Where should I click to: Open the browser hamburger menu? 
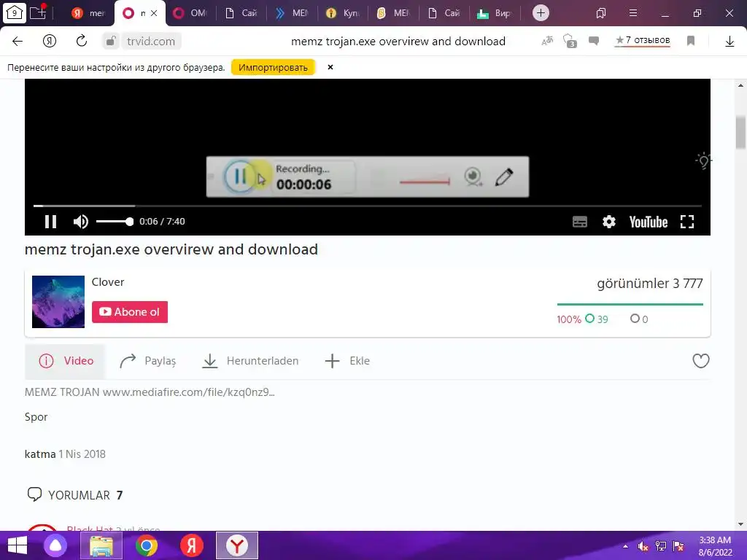633,13
